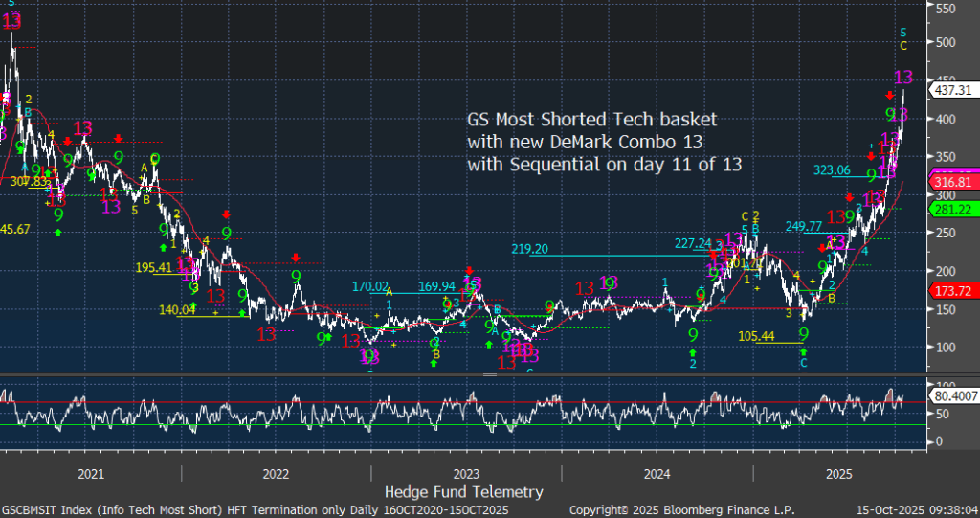Screen dimensions: 980x518
Task: Select the 2023 year on time axis
Action: (x=466, y=473)
